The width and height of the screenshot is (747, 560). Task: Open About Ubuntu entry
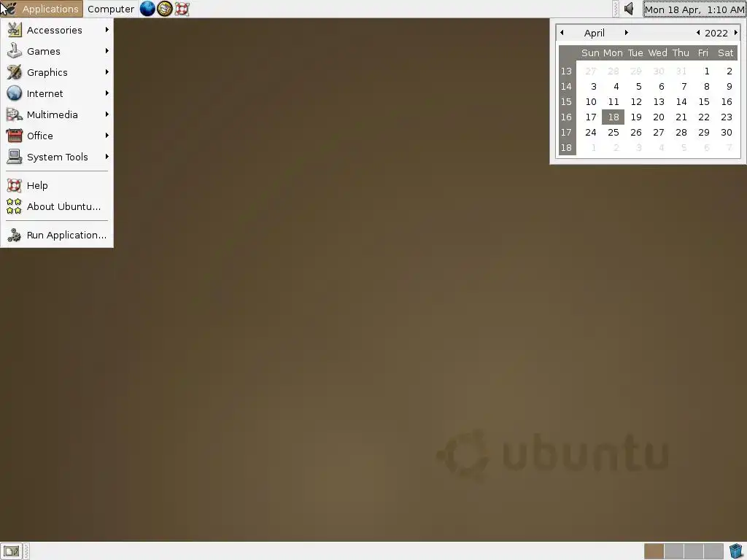pos(57,206)
